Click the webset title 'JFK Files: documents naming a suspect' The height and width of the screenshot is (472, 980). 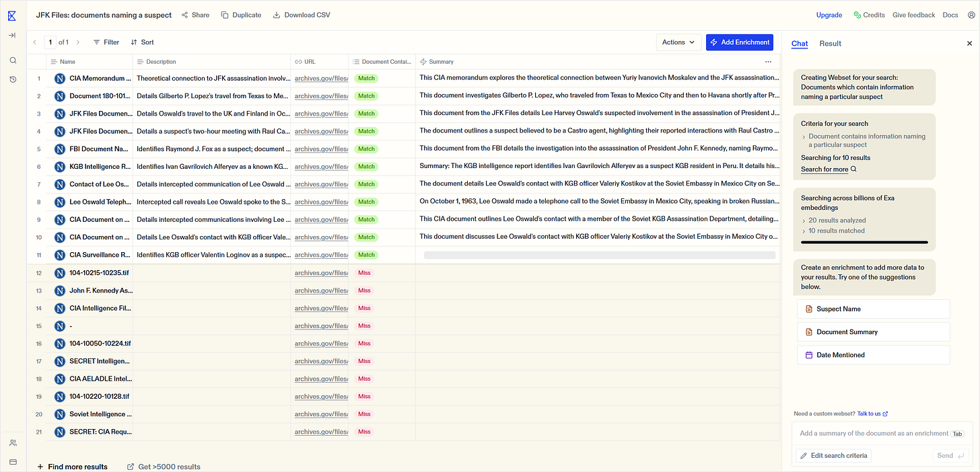(x=104, y=15)
